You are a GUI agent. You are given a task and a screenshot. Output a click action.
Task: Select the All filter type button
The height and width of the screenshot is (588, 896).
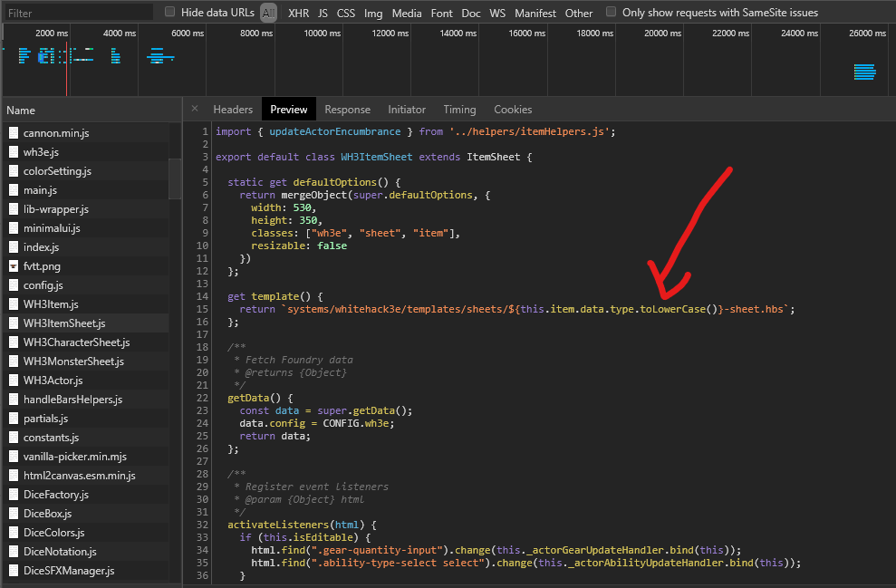268,13
